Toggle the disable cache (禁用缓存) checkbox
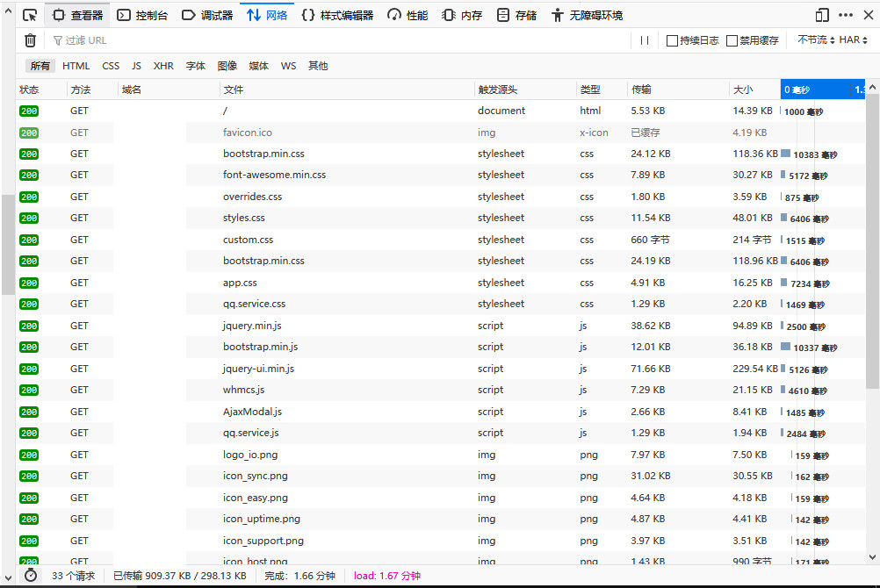The width and height of the screenshot is (880, 588). coord(732,40)
